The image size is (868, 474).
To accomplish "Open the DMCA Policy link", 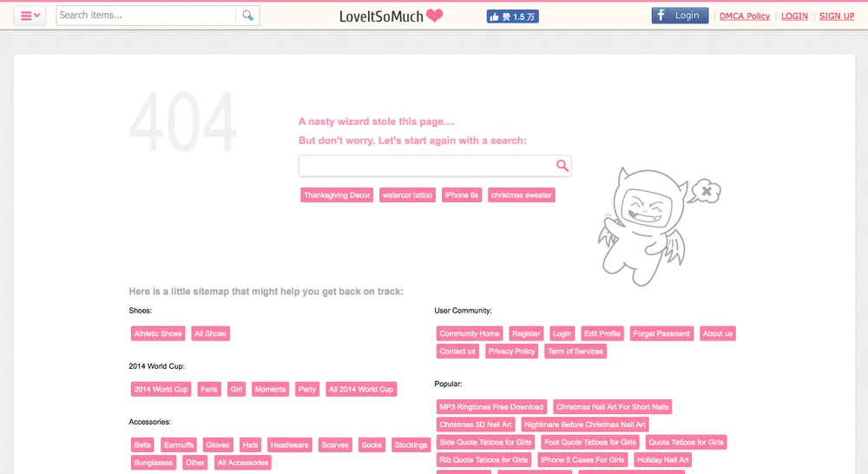I will [745, 16].
